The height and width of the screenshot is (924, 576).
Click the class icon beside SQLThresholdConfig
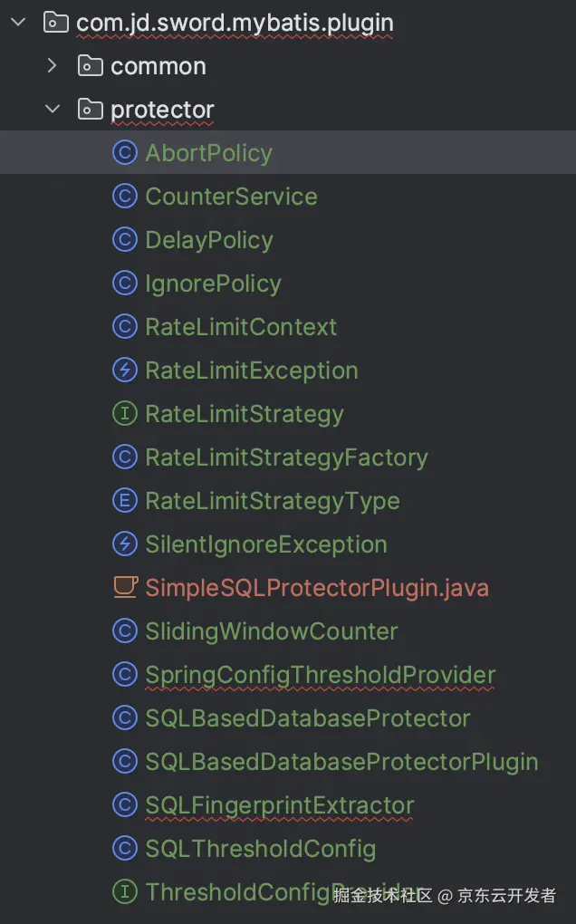(124, 849)
